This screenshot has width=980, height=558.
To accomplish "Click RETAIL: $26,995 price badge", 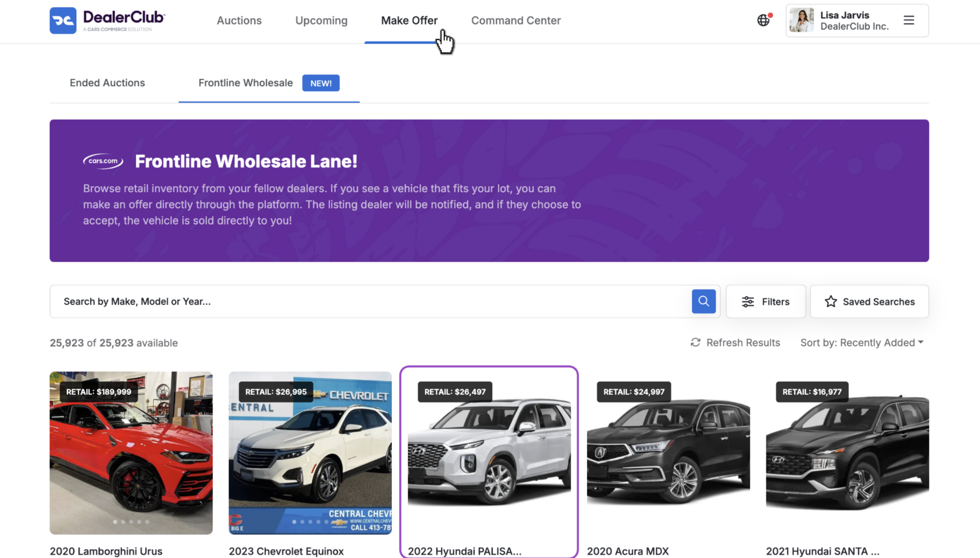I will coord(276,392).
